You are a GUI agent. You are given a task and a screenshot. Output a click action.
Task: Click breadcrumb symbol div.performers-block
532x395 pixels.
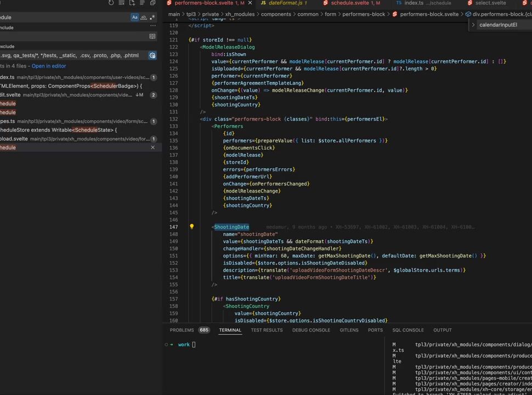(502, 14)
